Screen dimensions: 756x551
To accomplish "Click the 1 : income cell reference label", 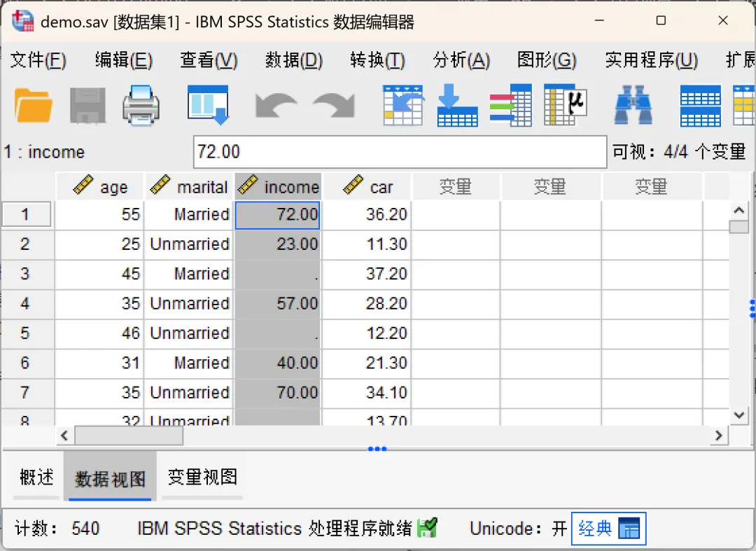I will (x=44, y=152).
